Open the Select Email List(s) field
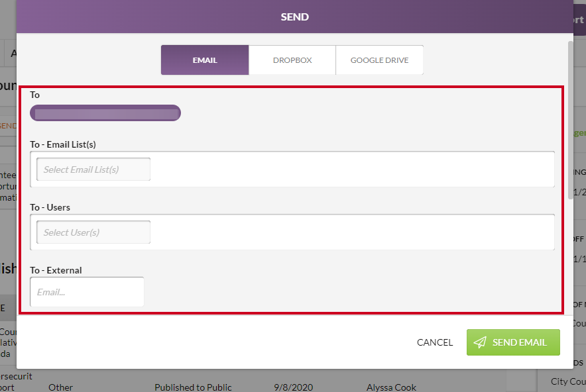 click(x=93, y=170)
